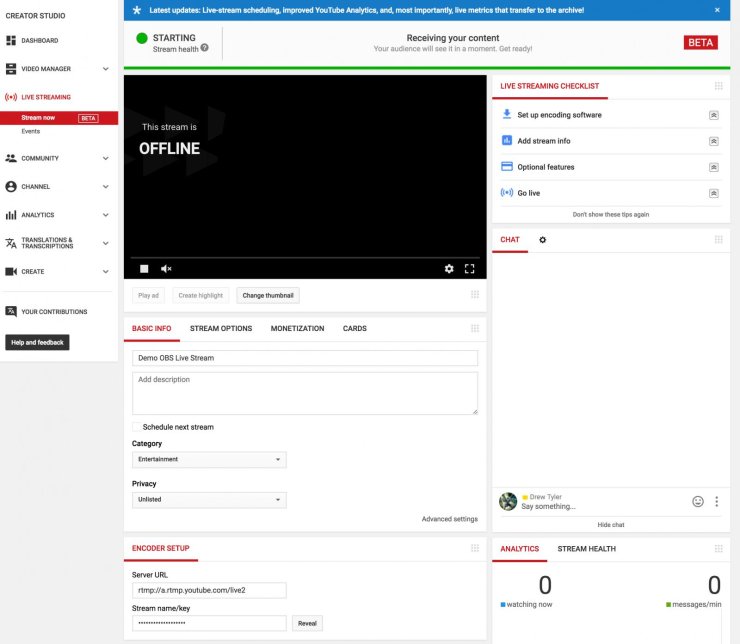Dismiss the latest updates banner
The image size is (740, 644).
tap(716, 10)
